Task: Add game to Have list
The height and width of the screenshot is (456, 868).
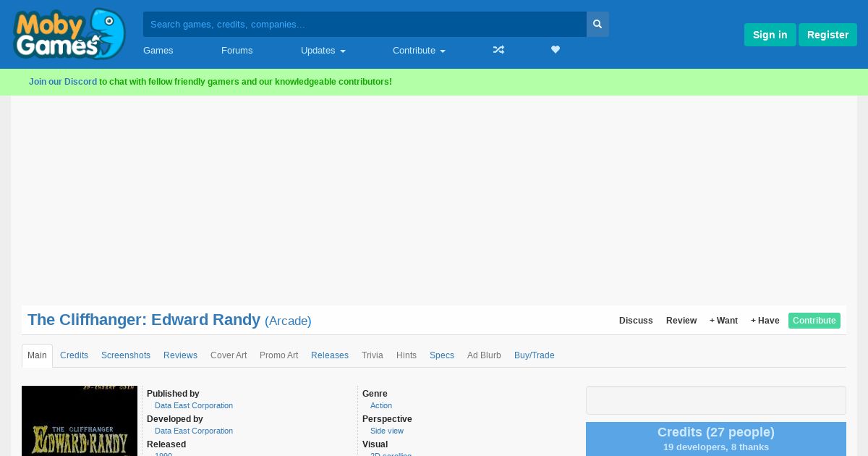Action: click(765, 321)
